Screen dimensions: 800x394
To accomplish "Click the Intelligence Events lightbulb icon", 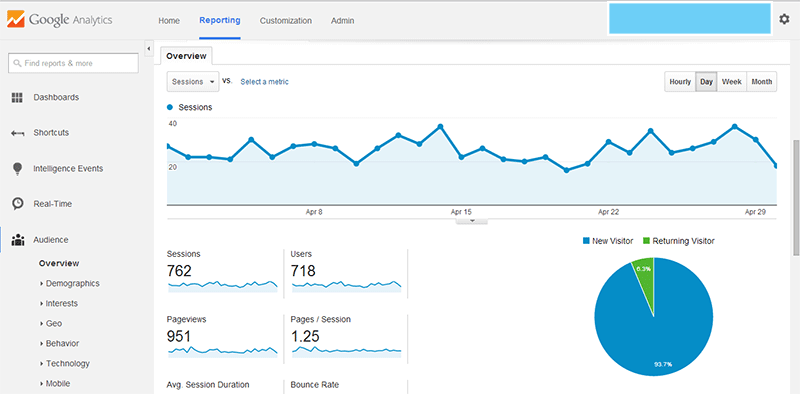I will 18,169.
